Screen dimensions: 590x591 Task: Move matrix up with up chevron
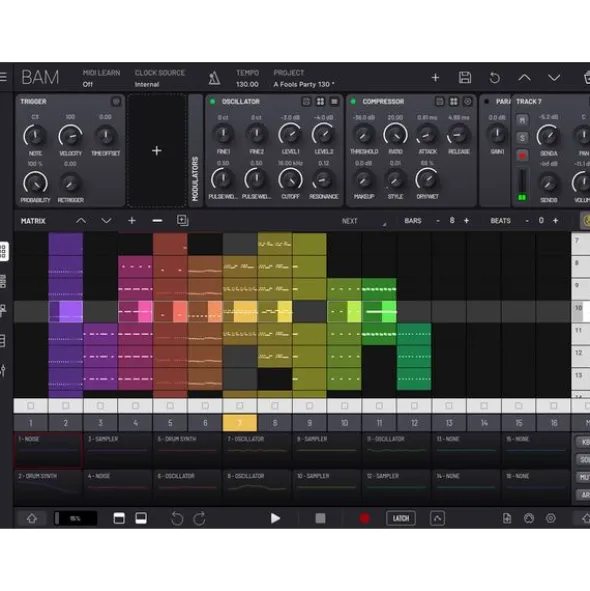[81, 220]
